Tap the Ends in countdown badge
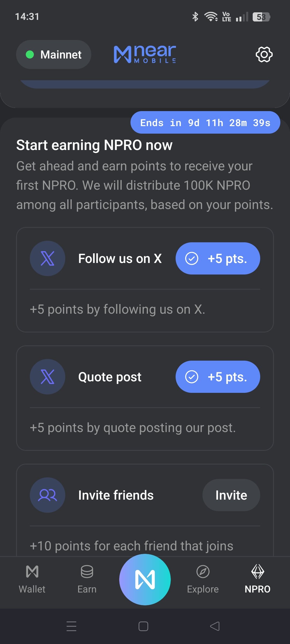 coord(205,122)
